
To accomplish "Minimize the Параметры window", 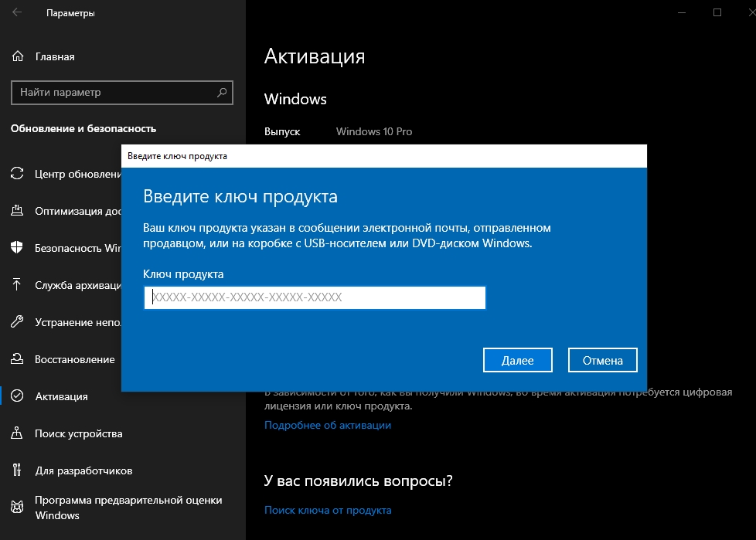I will pos(681,12).
